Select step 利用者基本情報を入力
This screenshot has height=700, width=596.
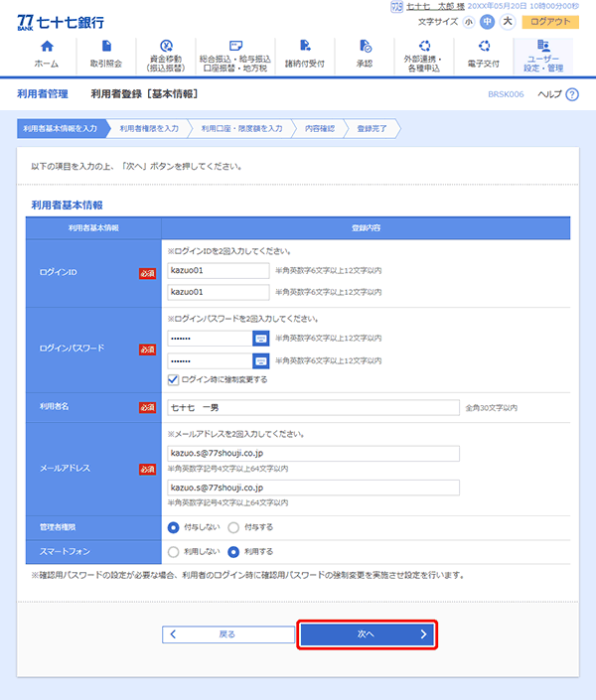click(x=63, y=128)
